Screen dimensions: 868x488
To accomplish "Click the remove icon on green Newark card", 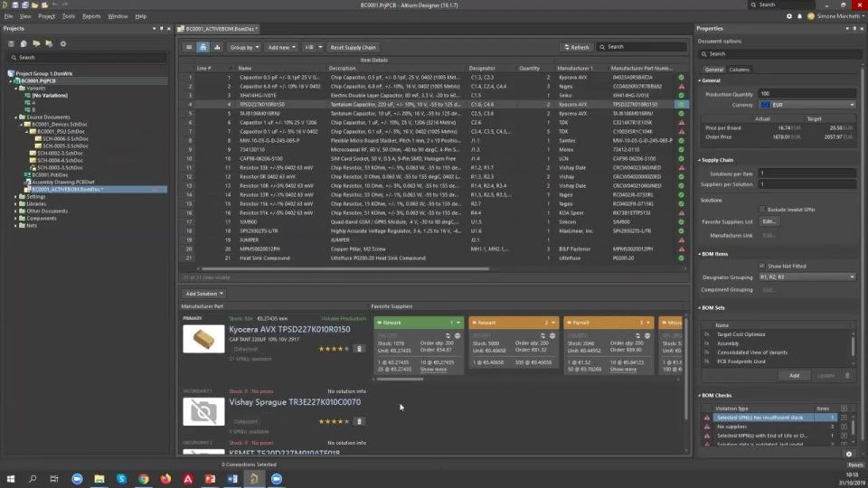I will (x=458, y=336).
